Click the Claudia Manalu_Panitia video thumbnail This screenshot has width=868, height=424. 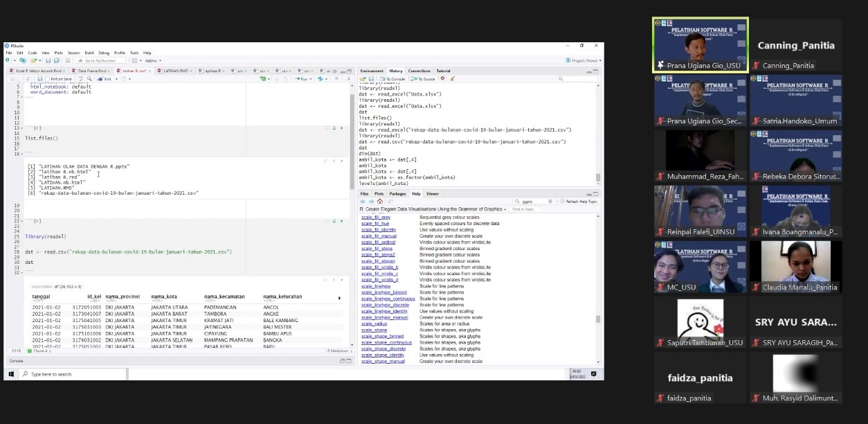(796, 267)
